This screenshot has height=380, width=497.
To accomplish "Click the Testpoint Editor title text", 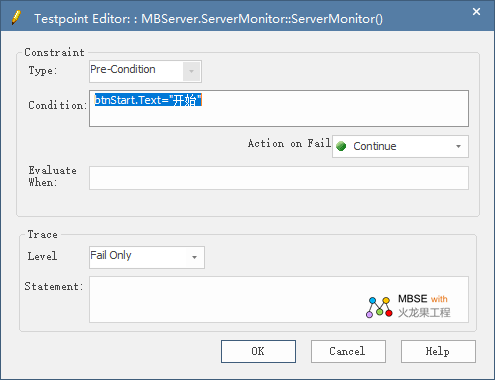I will [x=209, y=19].
